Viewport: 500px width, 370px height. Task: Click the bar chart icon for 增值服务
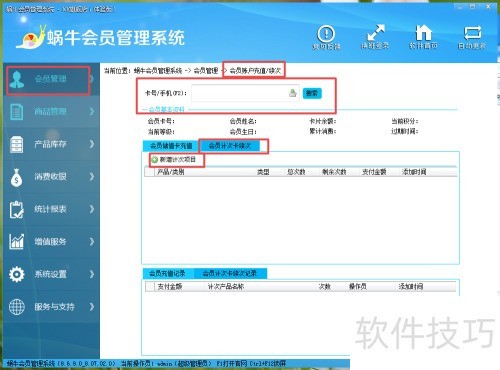point(16,242)
